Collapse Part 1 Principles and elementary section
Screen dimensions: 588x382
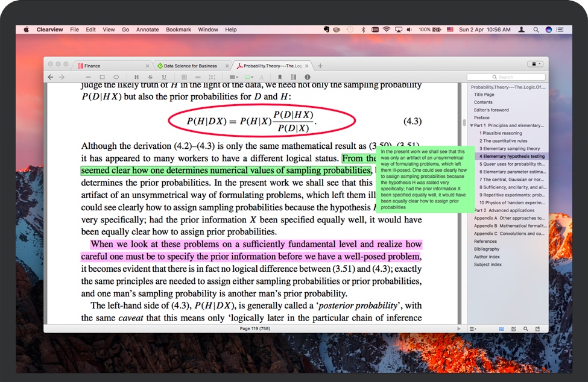coord(472,125)
